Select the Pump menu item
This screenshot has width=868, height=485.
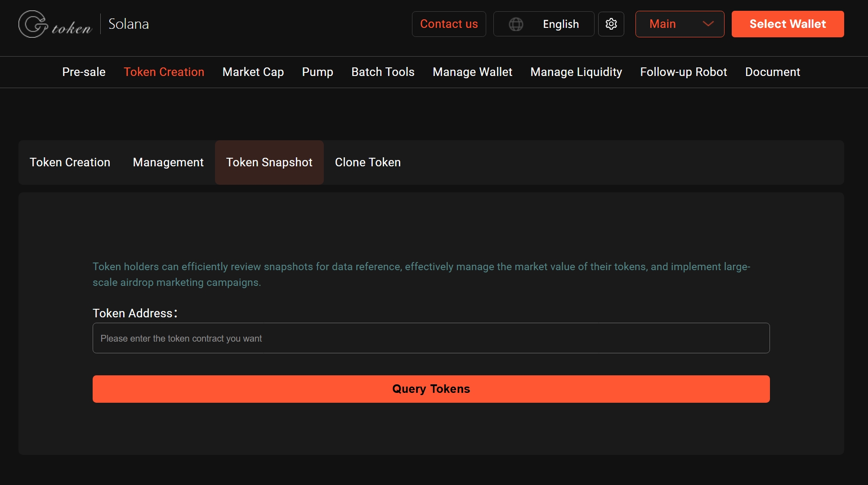[x=317, y=72]
